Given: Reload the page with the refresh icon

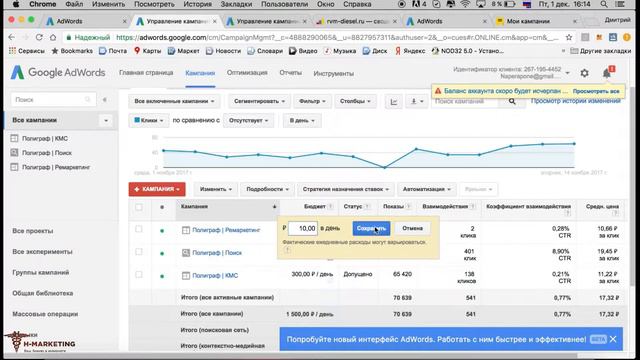Looking at the screenshot, I should [x=39, y=38].
